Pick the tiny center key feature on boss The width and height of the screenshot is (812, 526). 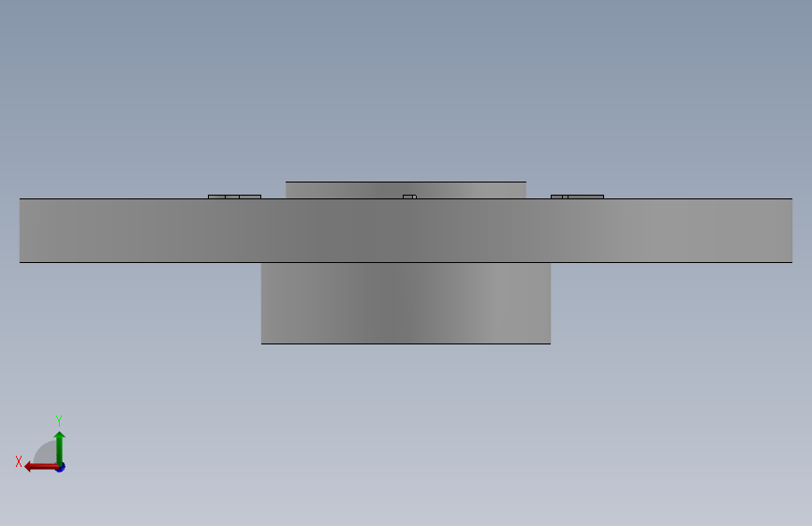click(x=409, y=197)
